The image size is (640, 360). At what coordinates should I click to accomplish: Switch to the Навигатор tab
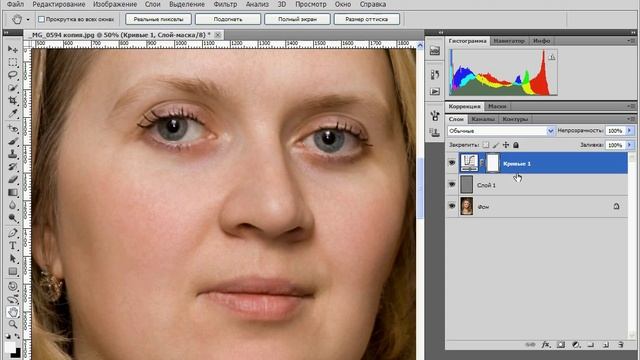tap(509, 41)
